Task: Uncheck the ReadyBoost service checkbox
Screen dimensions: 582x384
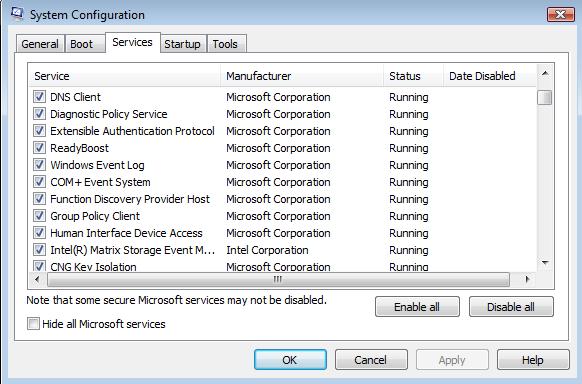Action: click(x=39, y=148)
